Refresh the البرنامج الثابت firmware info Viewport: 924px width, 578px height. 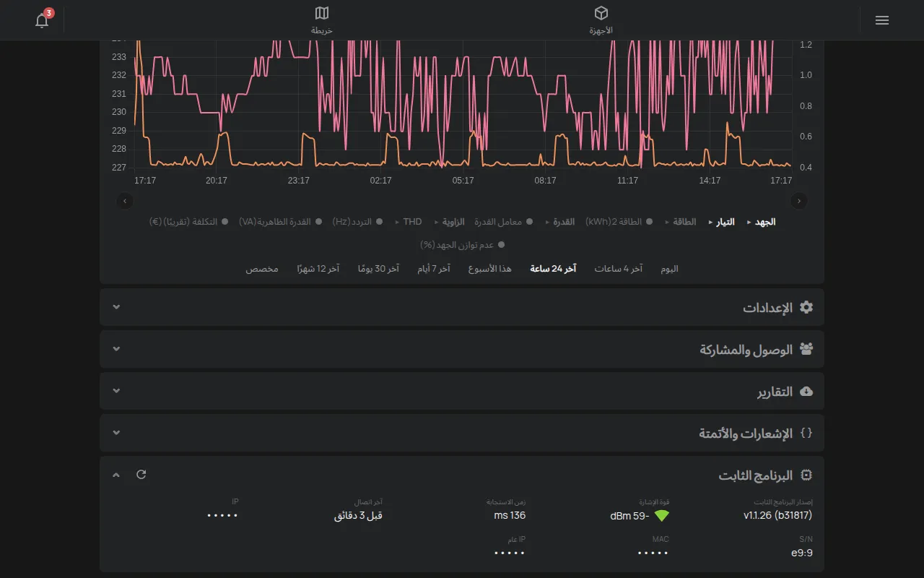point(141,475)
